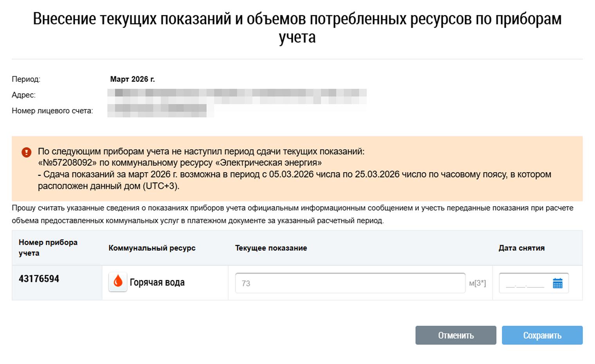Click the blurred personal account number
The image size is (595, 364).
(160, 111)
